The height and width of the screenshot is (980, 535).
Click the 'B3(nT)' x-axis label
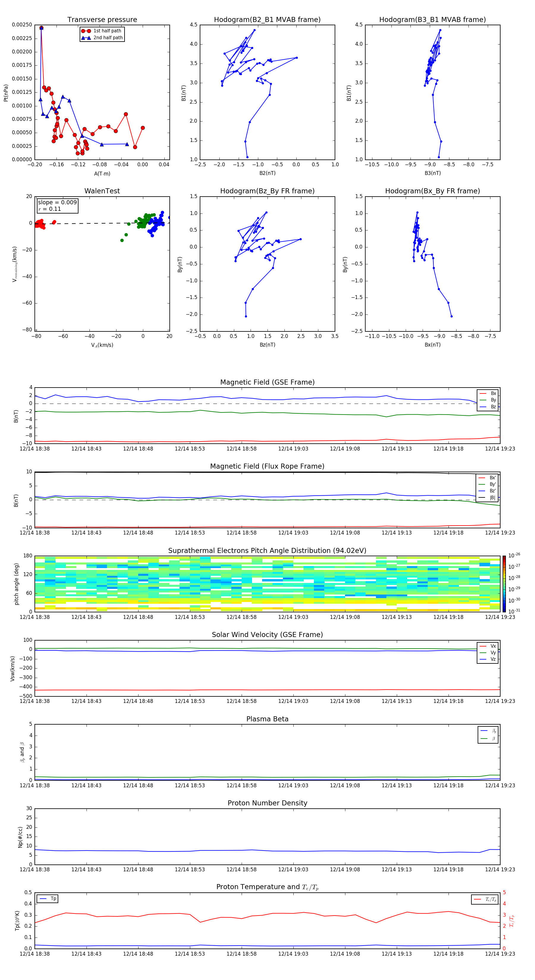(x=432, y=173)
